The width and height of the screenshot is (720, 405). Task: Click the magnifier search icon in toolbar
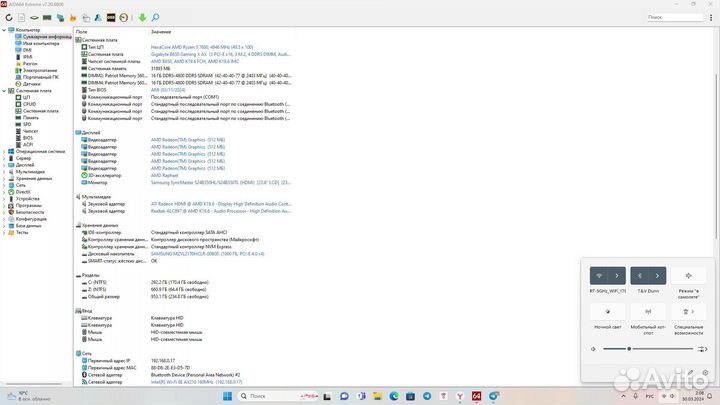tap(155, 17)
